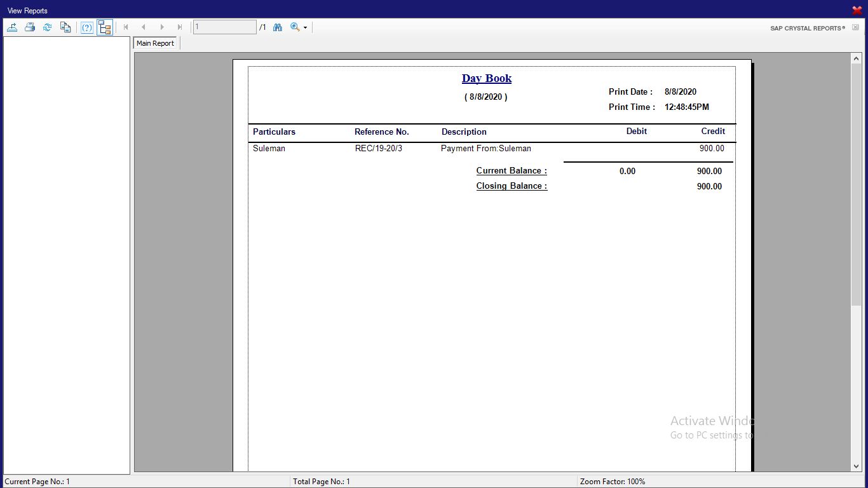868x488 pixels.
Task: Click the 900.00 credit amount in Suleman row
Action: (x=712, y=148)
